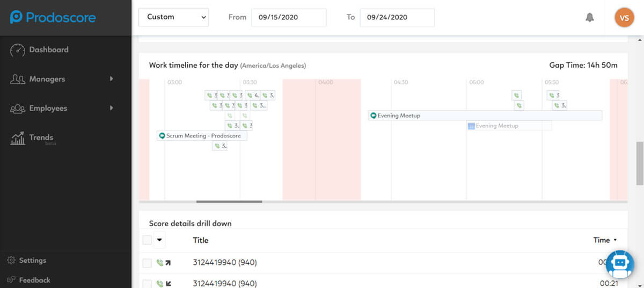This screenshot has width=644, height=288.
Task: Launch the chatbot robot assistant
Action: pyautogui.click(x=620, y=263)
